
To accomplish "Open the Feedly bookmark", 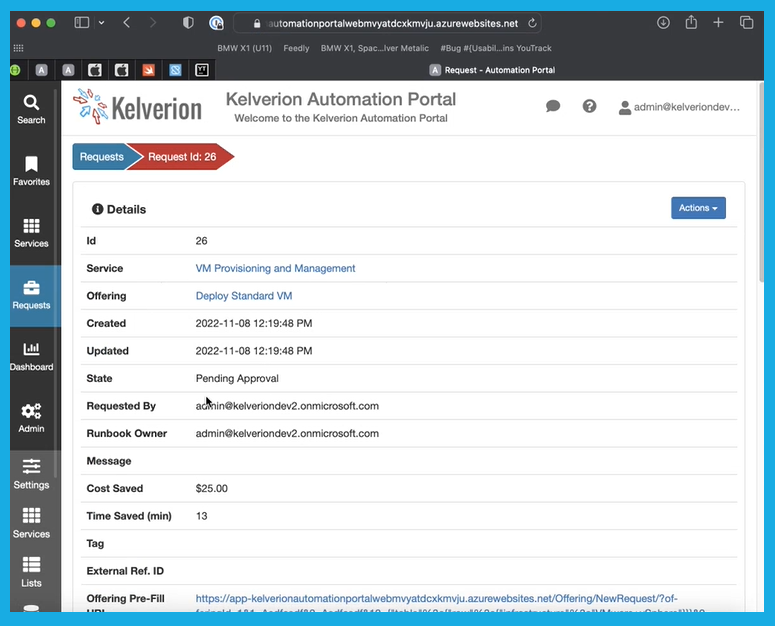I will pyautogui.click(x=296, y=48).
